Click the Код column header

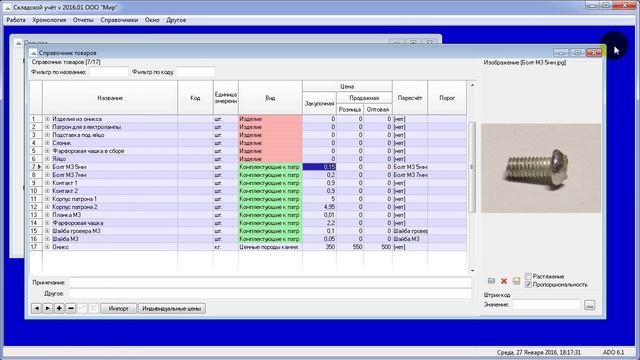(x=196, y=98)
